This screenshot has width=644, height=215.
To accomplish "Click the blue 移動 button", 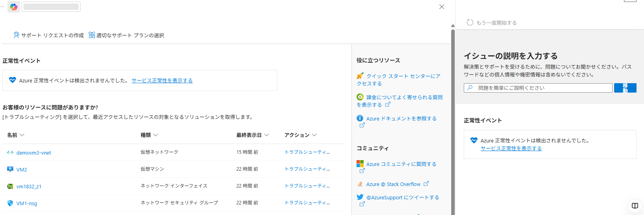I will point(625,88).
